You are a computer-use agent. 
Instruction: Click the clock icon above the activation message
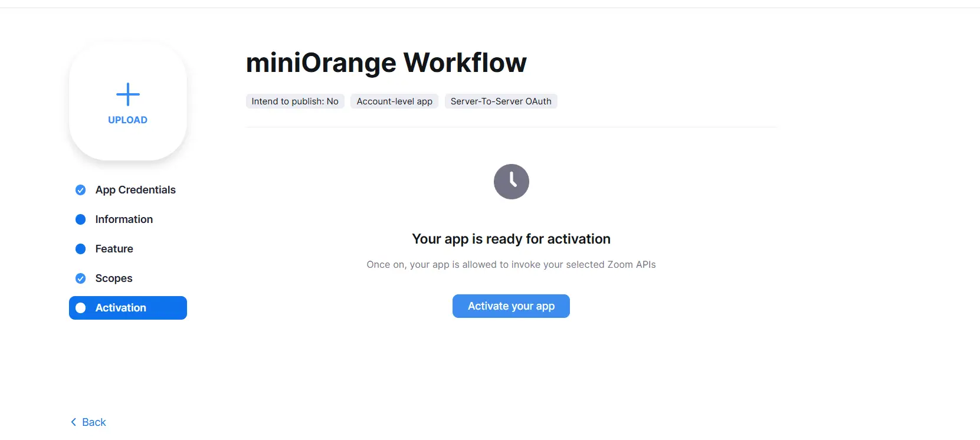coord(511,182)
